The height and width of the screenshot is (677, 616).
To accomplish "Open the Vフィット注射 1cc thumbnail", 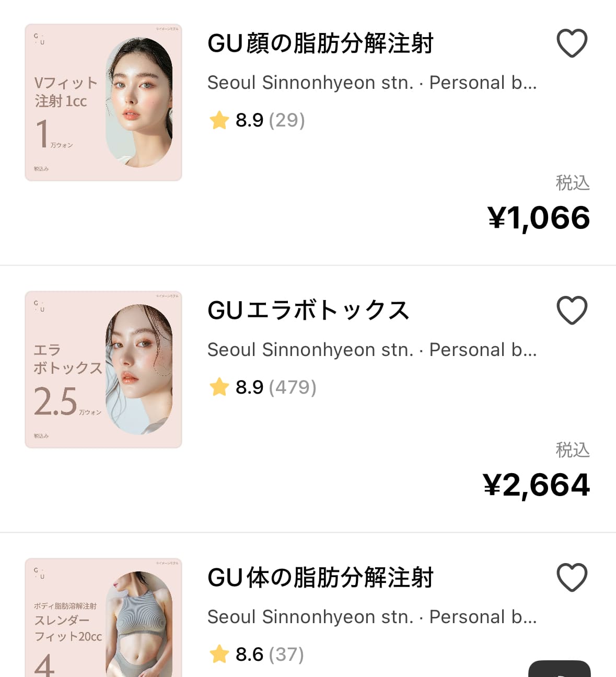I will click(x=103, y=102).
